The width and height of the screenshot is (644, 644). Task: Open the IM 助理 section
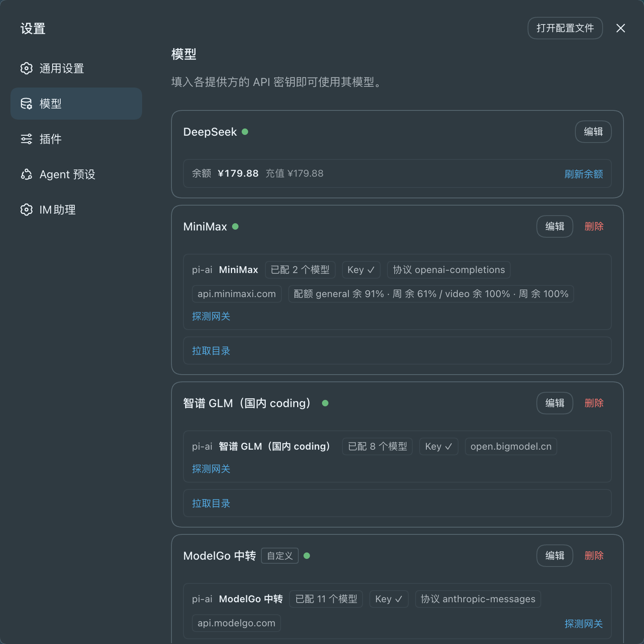(76, 210)
